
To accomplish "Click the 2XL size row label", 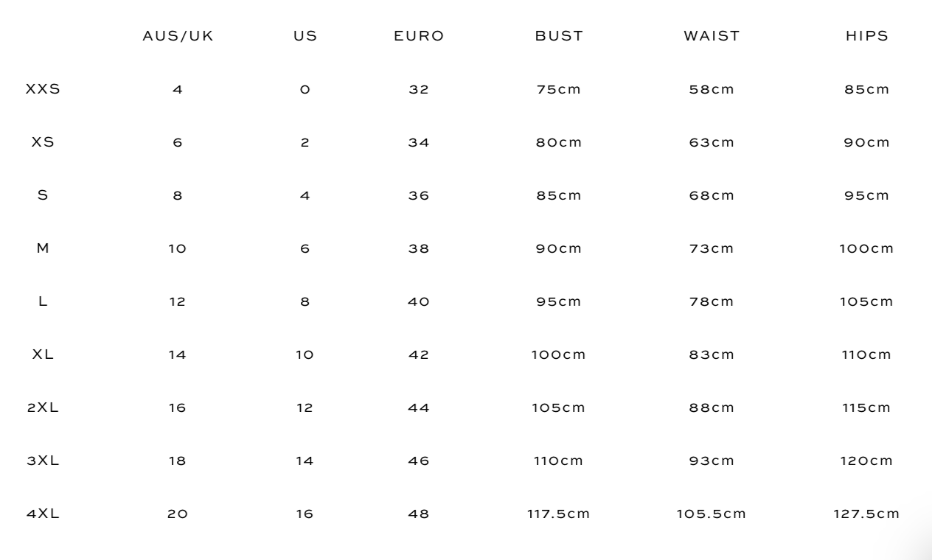I will (x=43, y=407).
